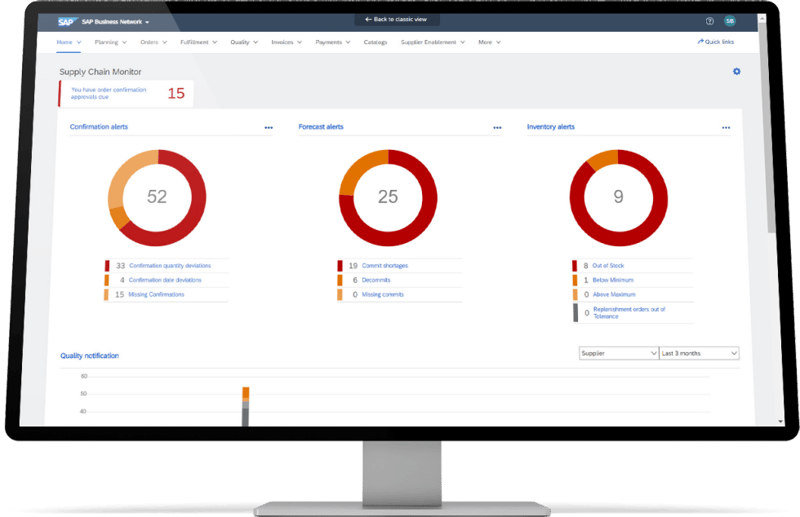Screen dimensions: 800x517
Task: Open the user profile avatar
Action: [730, 21]
